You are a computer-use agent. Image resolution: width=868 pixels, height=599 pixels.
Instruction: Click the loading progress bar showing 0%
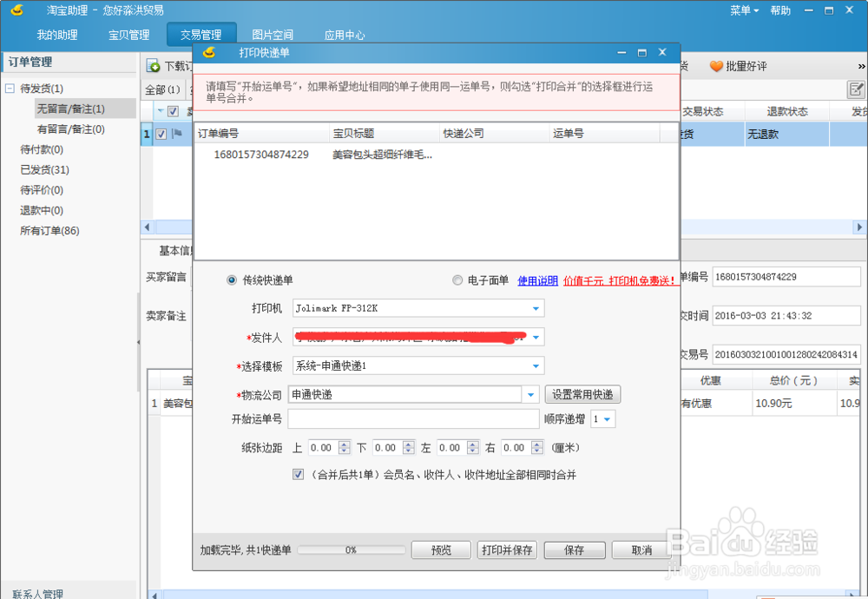(x=351, y=550)
